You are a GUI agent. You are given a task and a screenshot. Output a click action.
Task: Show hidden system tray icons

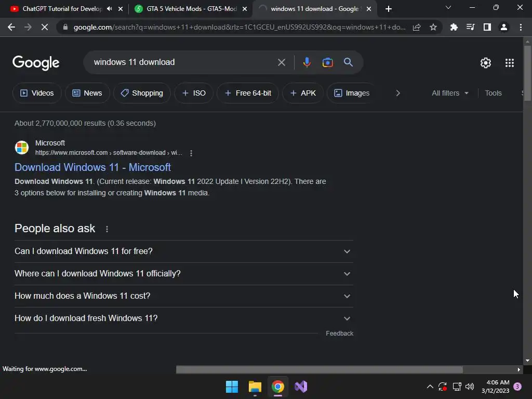[430, 387]
